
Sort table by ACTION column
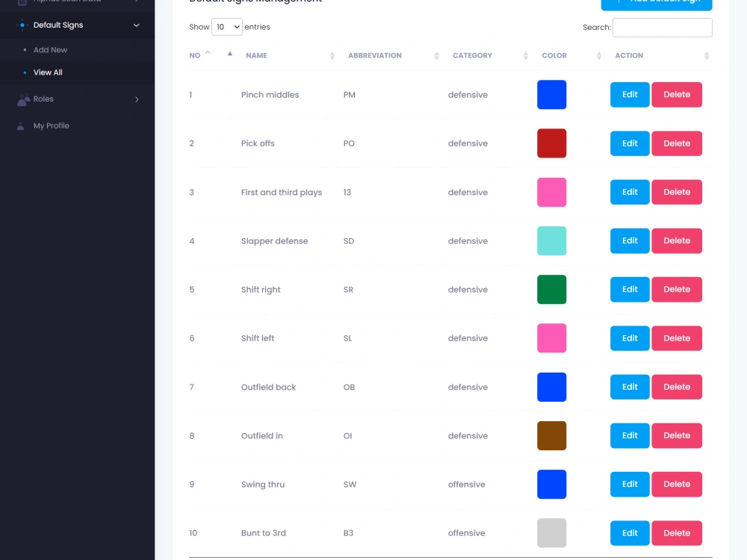(661, 55)
